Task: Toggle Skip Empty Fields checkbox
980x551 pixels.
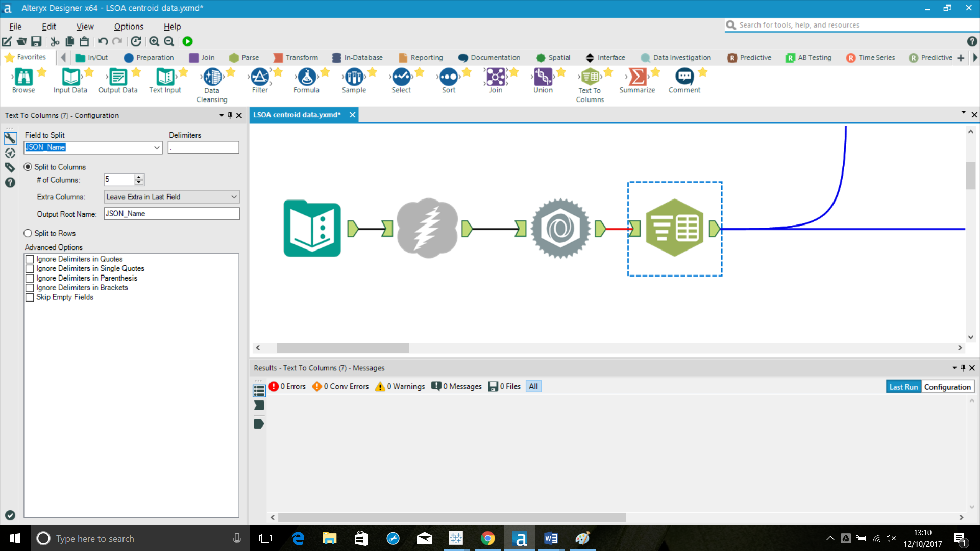Action: (x=30, y=297)
